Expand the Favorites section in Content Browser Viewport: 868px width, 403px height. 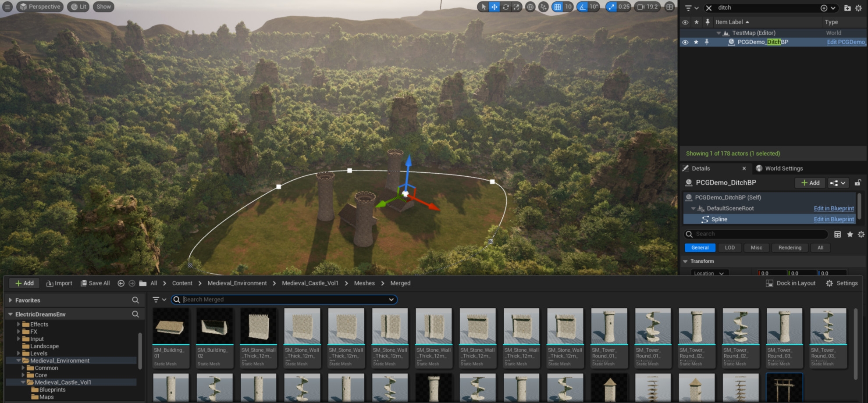[11, 300]
